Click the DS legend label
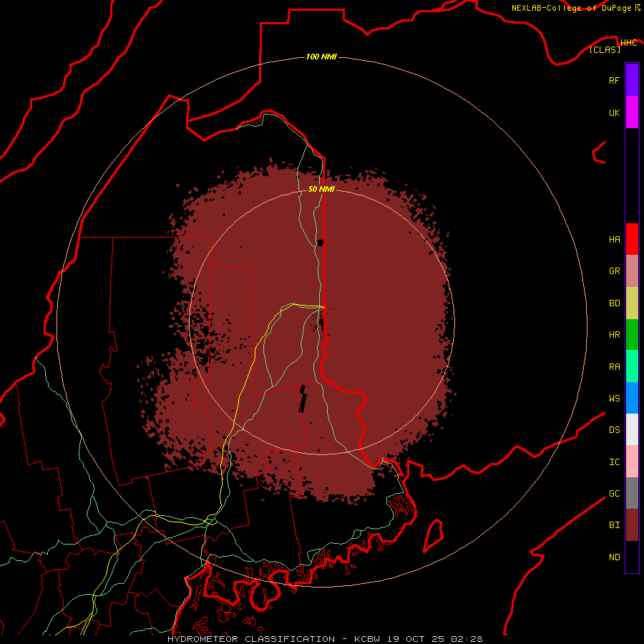Screen dimensions: 644x644 [x=614, y=430]
